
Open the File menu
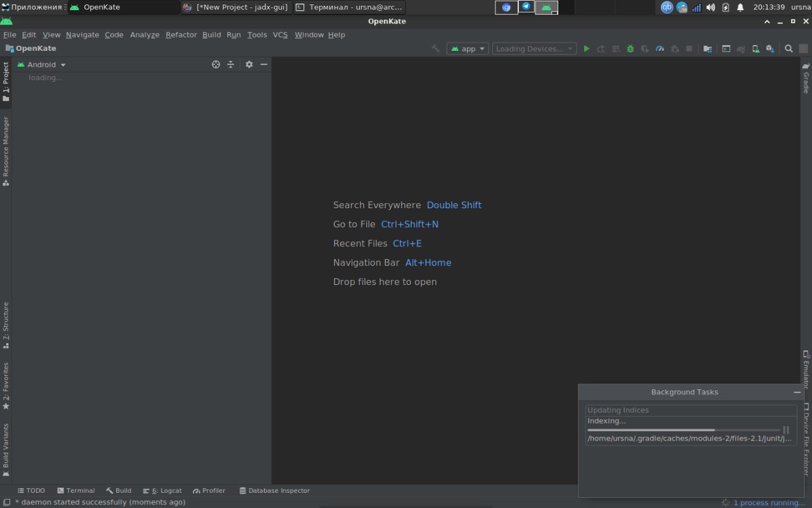coord(10,35)
